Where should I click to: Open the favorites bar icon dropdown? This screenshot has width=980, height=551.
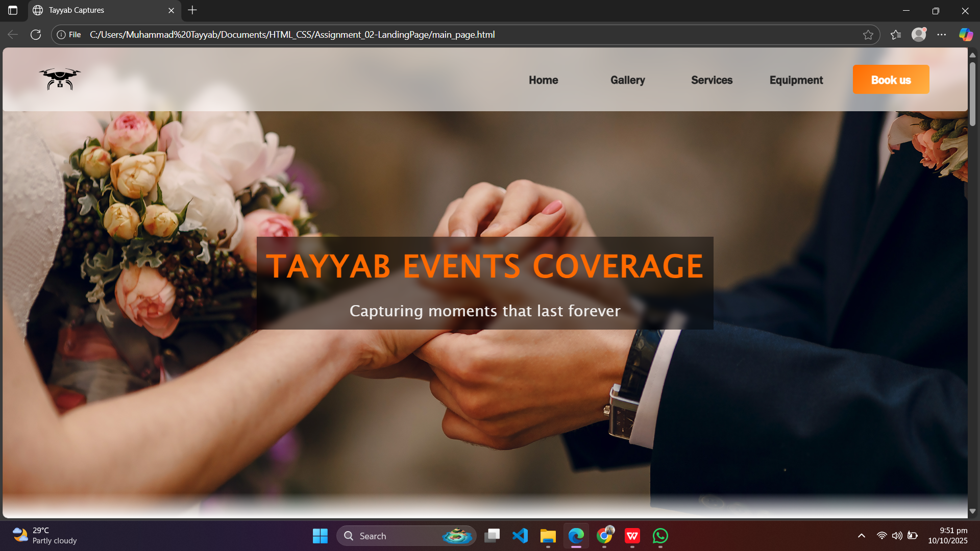pos(896,34)
